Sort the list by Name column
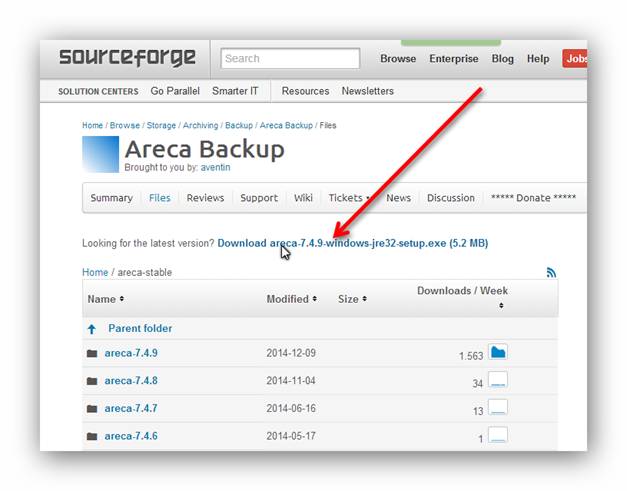Screen dimensions: 627x491 coord(106,299)
